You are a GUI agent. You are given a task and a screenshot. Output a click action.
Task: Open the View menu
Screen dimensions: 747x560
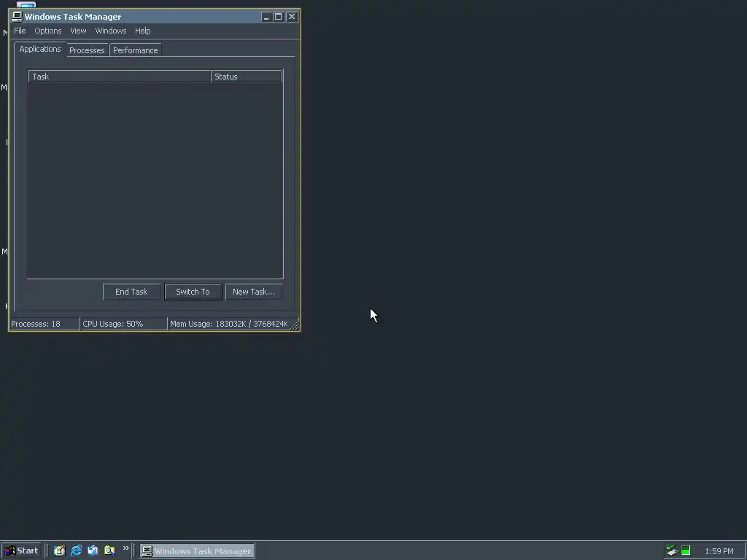(78, 31)
